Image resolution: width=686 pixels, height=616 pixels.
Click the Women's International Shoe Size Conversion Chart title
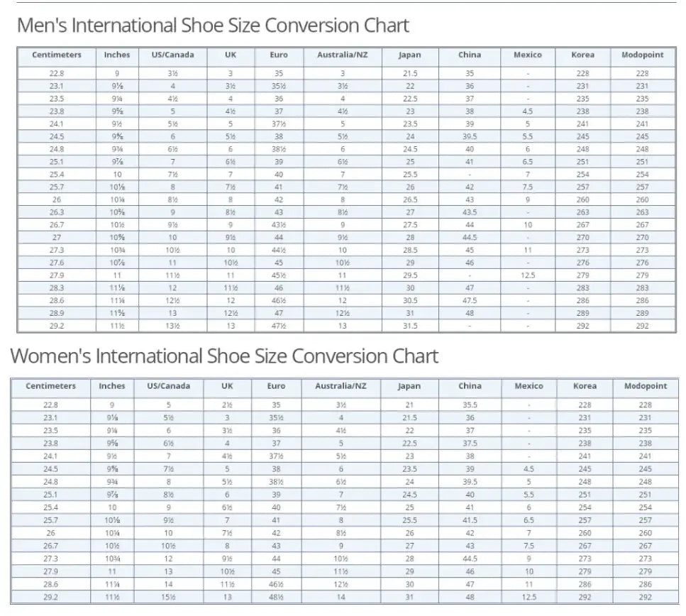(x=224, y=356)
